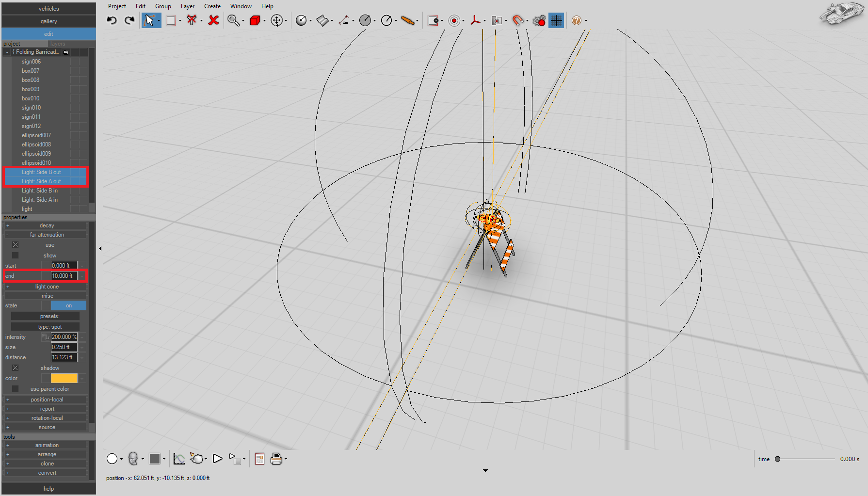The height and width of the screenshot is (496, 868).
Task: Click the play triangle button
Action: pyautogui.click(x=217, y=459)
